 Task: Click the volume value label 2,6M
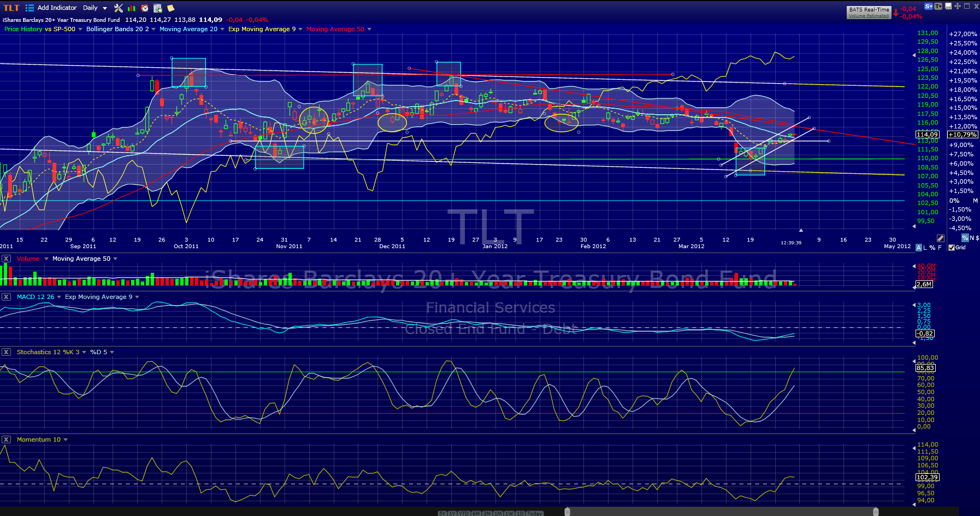tap(924, 284)
